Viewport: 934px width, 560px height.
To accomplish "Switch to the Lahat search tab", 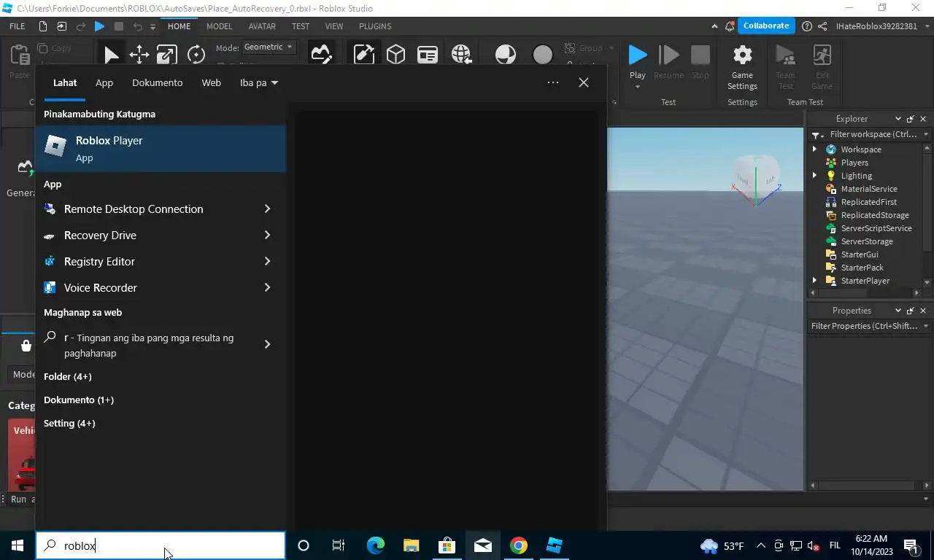I will point(65,83).
